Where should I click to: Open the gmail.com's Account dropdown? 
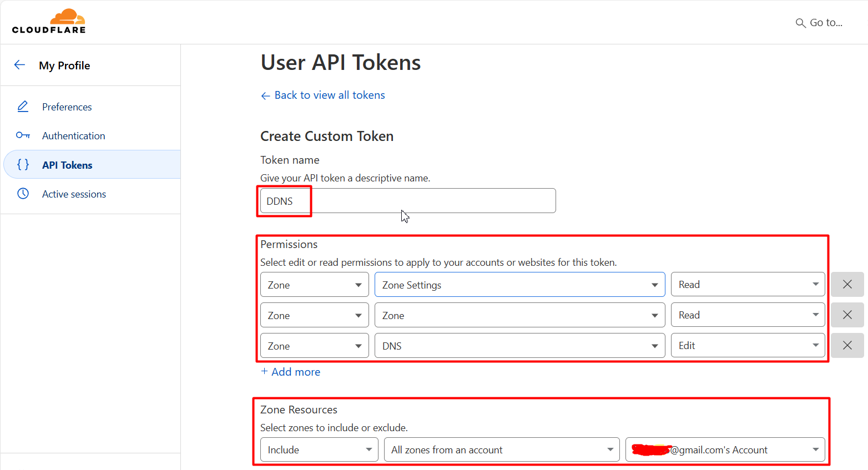click(x=725, y=449)
